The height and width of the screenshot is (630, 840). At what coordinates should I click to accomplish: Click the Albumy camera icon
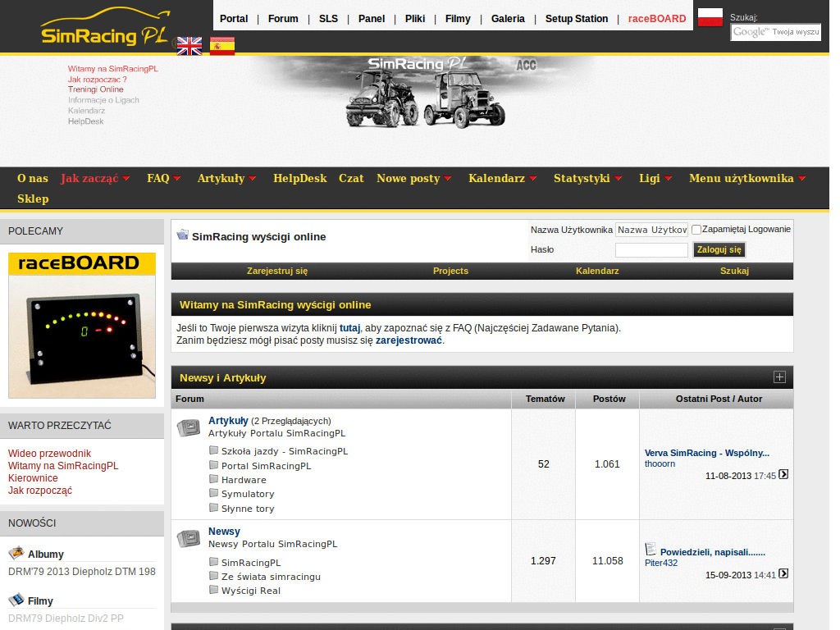16,552
